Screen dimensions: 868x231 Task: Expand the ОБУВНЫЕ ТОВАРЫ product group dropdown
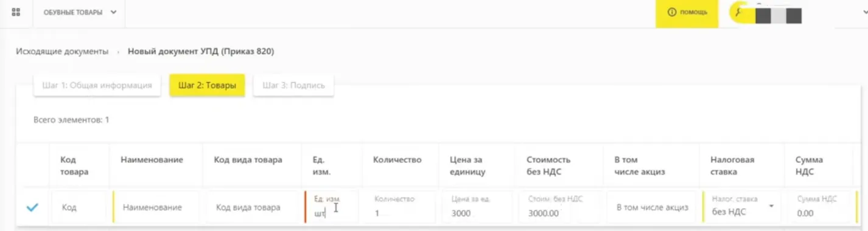point(79,12)
